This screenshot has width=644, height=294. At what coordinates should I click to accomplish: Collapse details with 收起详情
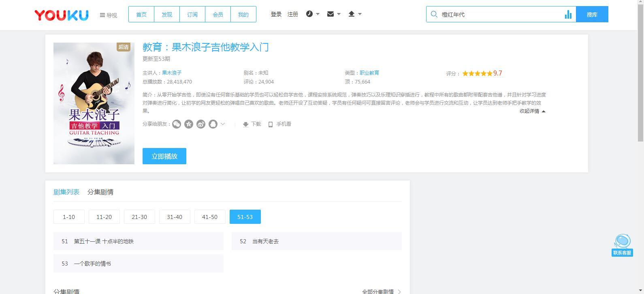tap(532, 111)
